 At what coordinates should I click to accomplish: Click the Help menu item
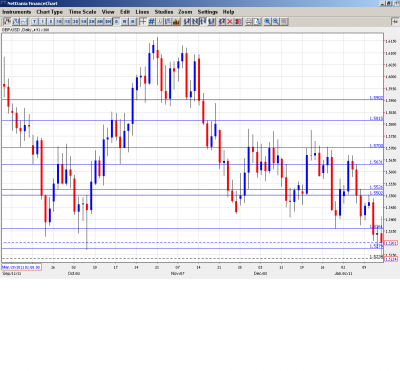pyautogui.click(x=228, y=12)
